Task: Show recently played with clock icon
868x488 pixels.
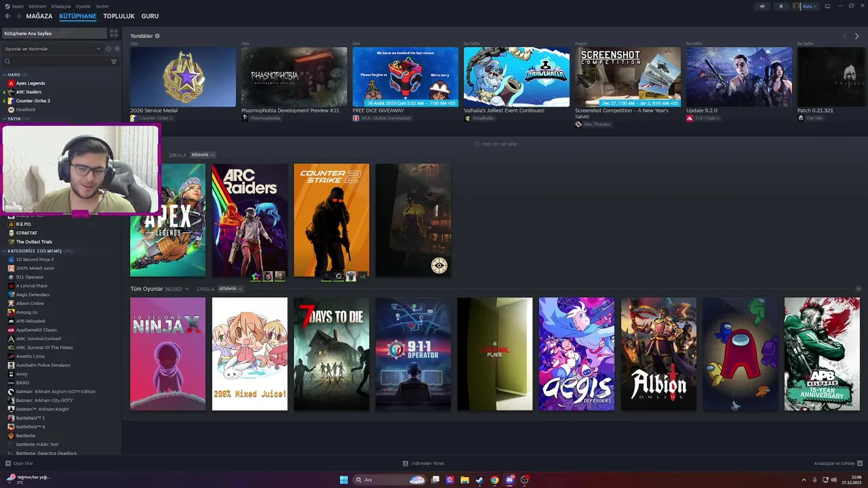Action: (108, 49)
